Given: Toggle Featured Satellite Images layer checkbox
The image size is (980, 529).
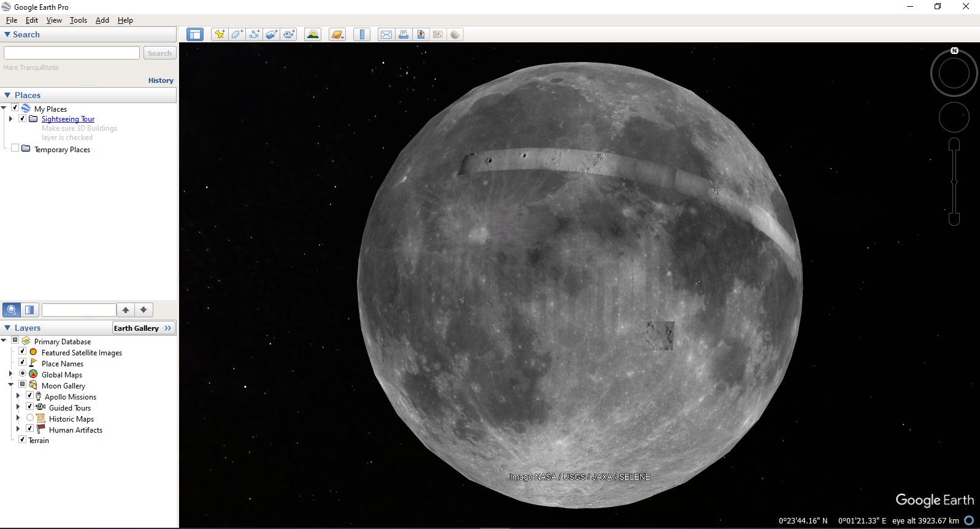Looking at the screenshot, I should (x=23, y=352).
